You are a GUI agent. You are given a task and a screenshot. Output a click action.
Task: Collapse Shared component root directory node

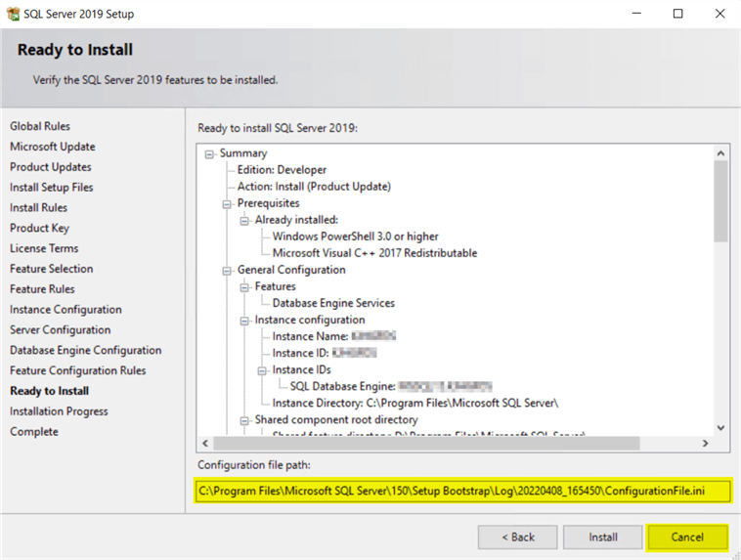coord(244,420)
